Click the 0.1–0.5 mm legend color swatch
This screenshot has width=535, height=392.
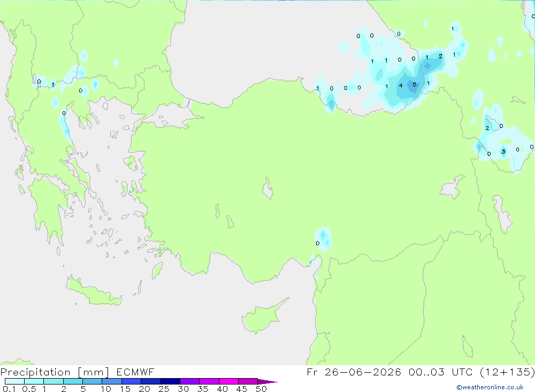[14, 381]
